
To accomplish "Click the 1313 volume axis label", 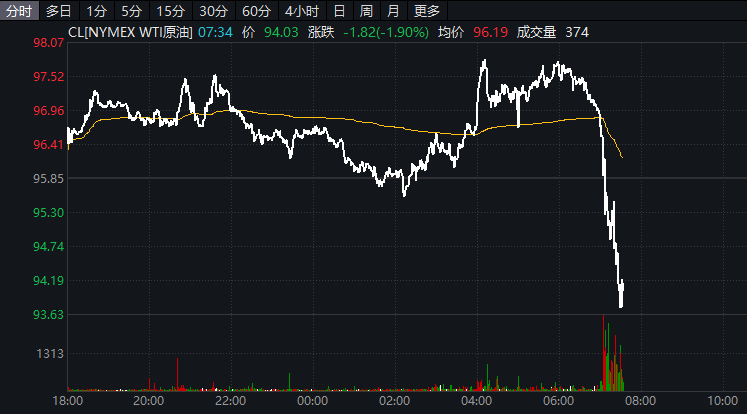I will click(x=51, y=354).
